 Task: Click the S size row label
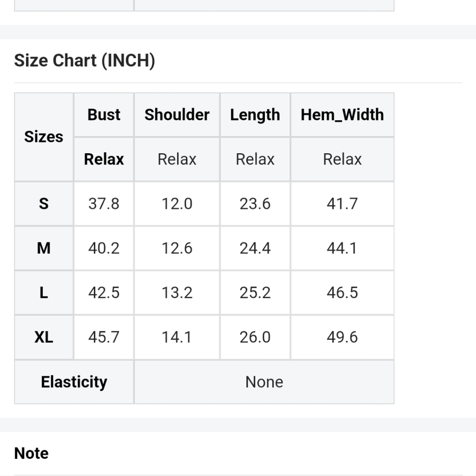click(x=44, y=204)
